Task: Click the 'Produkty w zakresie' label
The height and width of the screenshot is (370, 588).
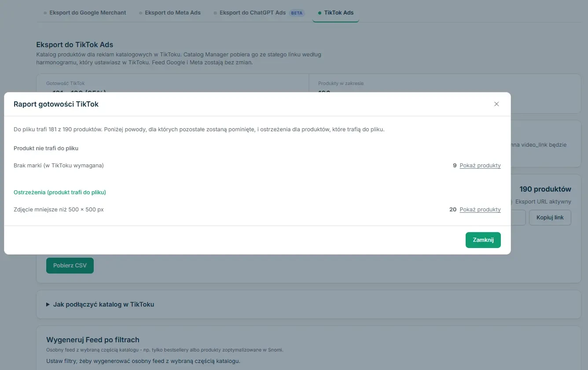Action: (x=341, y=83)
